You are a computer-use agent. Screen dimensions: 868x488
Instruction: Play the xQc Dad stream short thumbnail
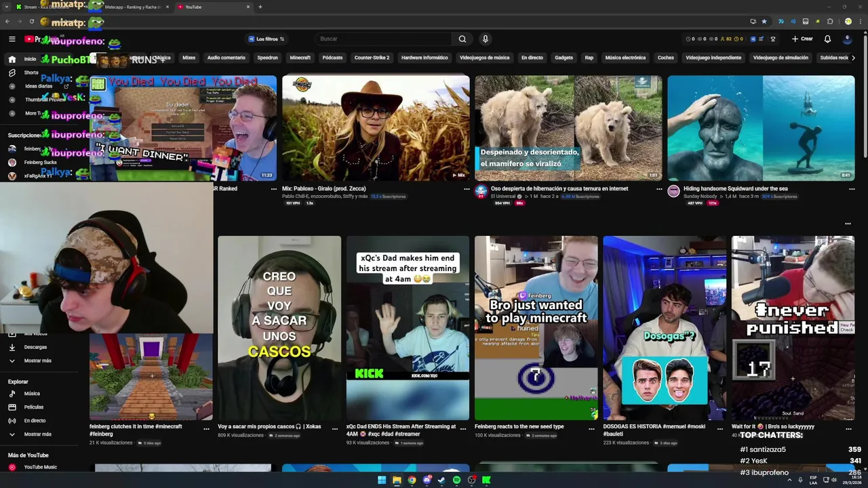click(x=408, y=328)
